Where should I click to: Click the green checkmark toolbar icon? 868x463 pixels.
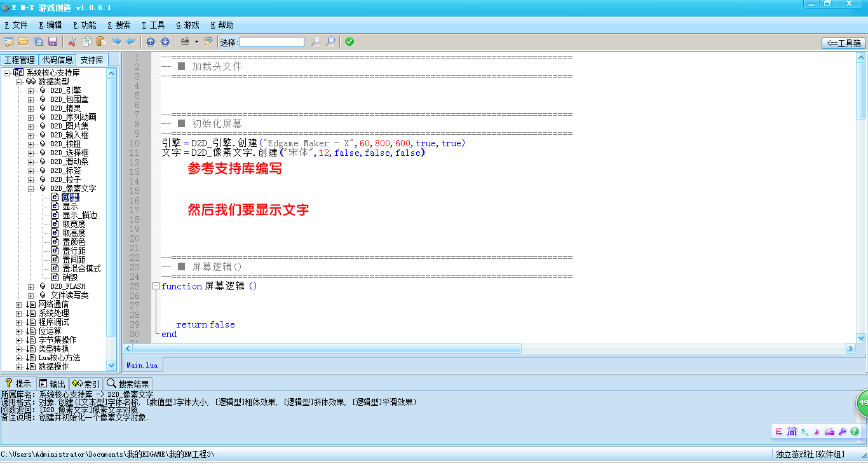pos(349,42)
